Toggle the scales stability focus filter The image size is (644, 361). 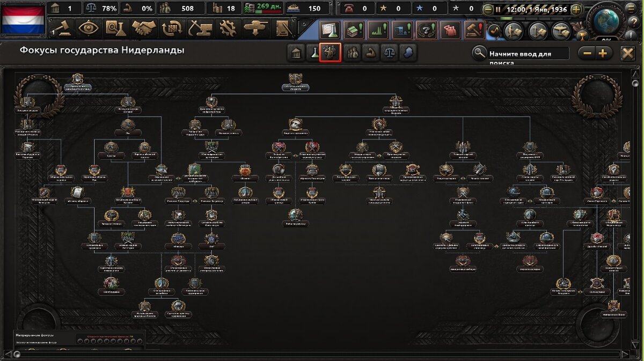pyautogui.click(x=389, y=53)
